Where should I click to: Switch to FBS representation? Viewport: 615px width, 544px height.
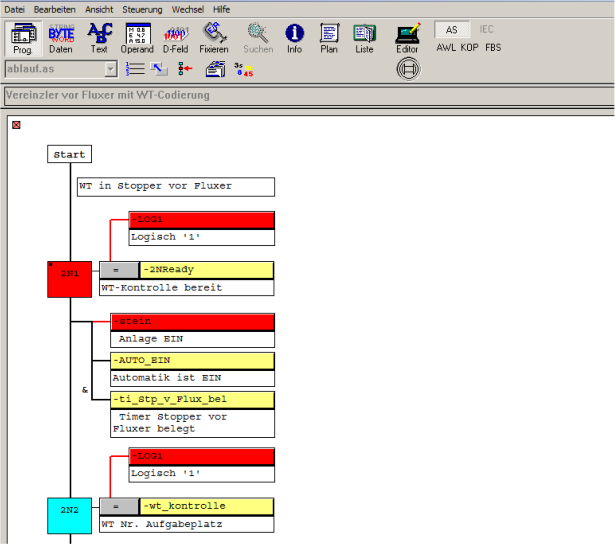click(493, 47)
